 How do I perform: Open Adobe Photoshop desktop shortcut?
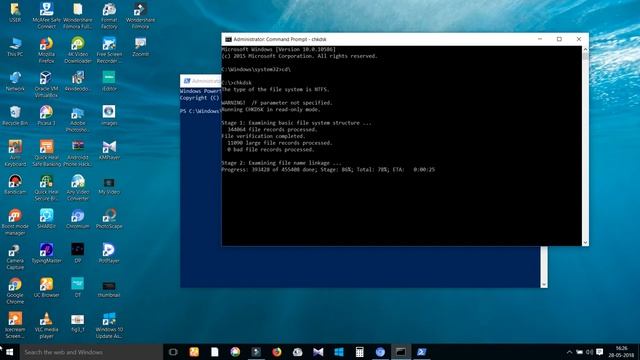coord(78,119)
